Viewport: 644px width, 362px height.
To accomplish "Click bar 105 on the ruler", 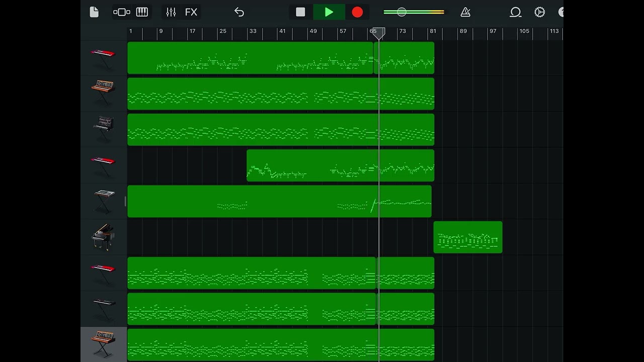I will (524, 31).
